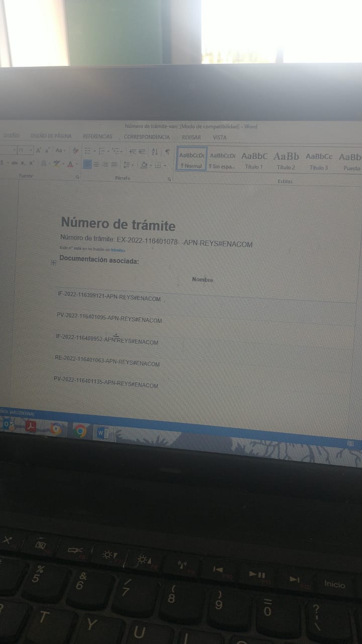
Task: Click the sort A-Z icon
Action: pos(154,151)
